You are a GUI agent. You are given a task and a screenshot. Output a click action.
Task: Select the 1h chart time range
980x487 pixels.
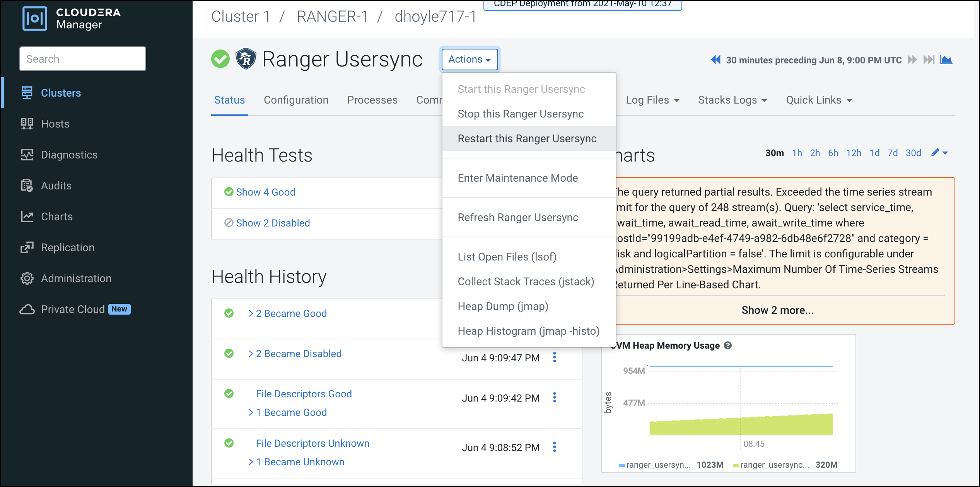pos(797,153)
